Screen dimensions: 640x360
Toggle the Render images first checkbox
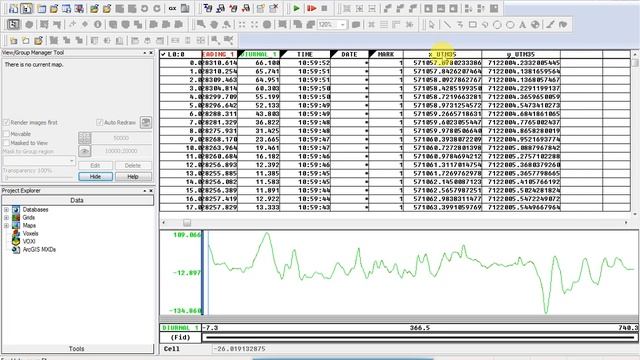click(6, 122)
